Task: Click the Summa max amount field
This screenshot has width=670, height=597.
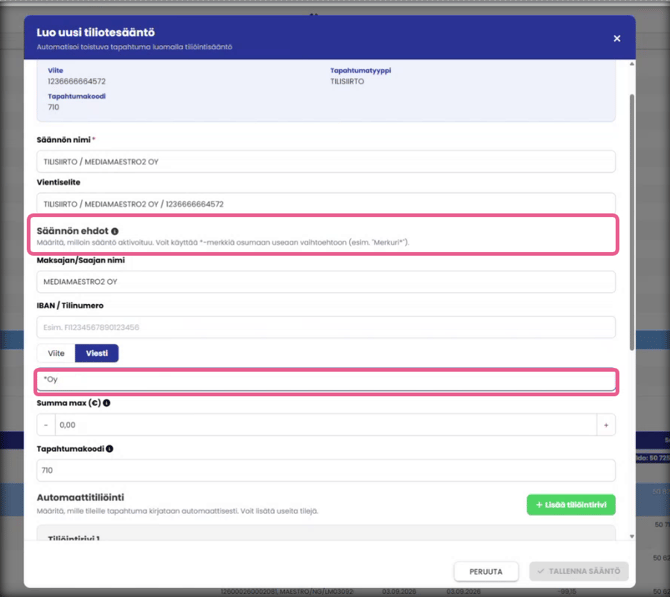Action: point(326,425)
